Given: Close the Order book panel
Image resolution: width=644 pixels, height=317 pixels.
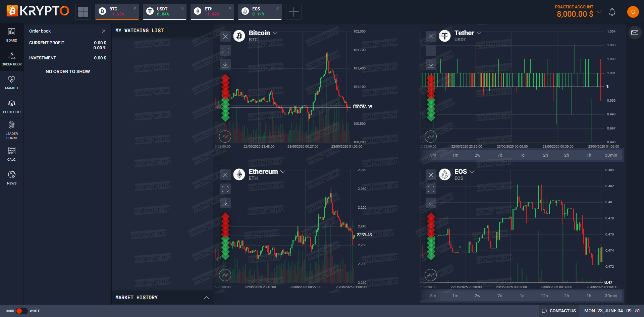Looking at the screenshot, I should pos(104,31).
